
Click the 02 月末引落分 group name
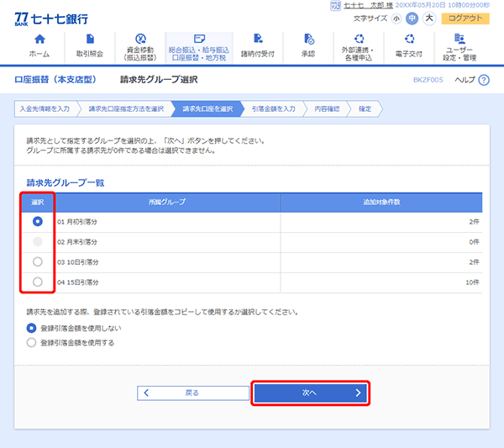point(77,242)
